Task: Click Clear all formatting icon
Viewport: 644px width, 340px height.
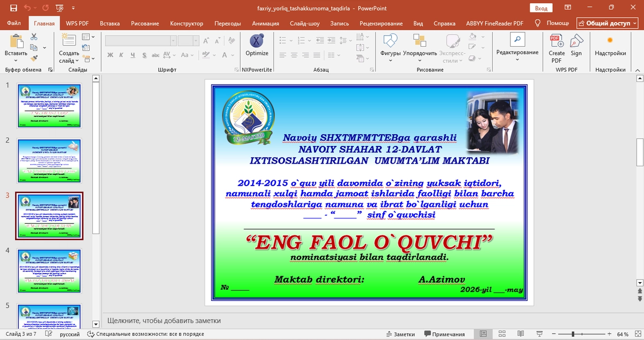Action: (x=231, y=41)
